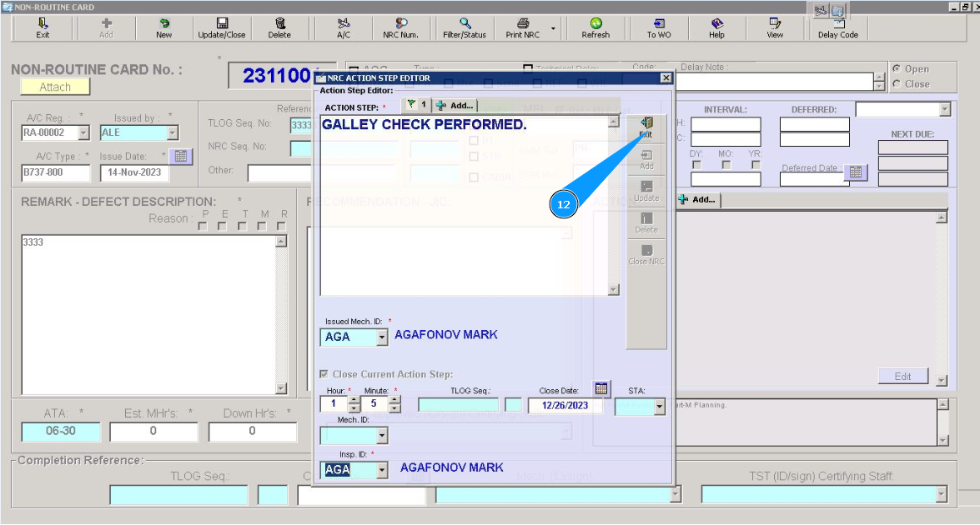Open Print NRC dropdown arrow
Viewport: 980px width, 525px height.
(553, 28)
